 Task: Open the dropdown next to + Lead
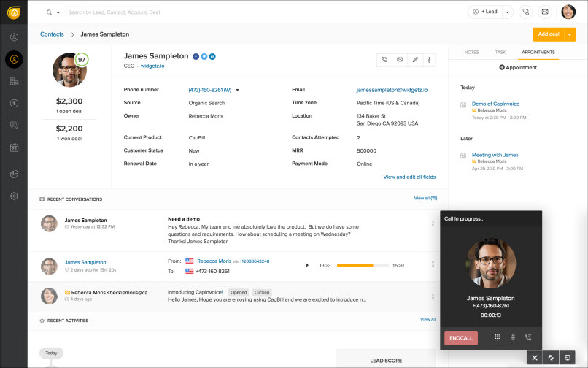tap(507, 12)
